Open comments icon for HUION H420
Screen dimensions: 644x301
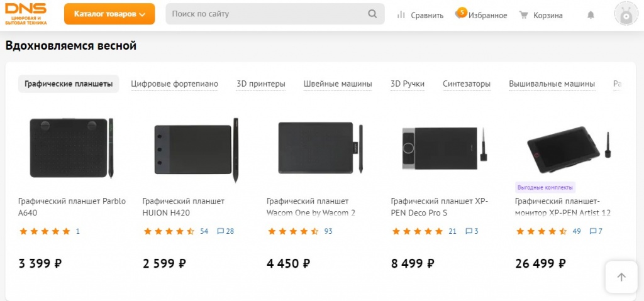tap(221, 231)
